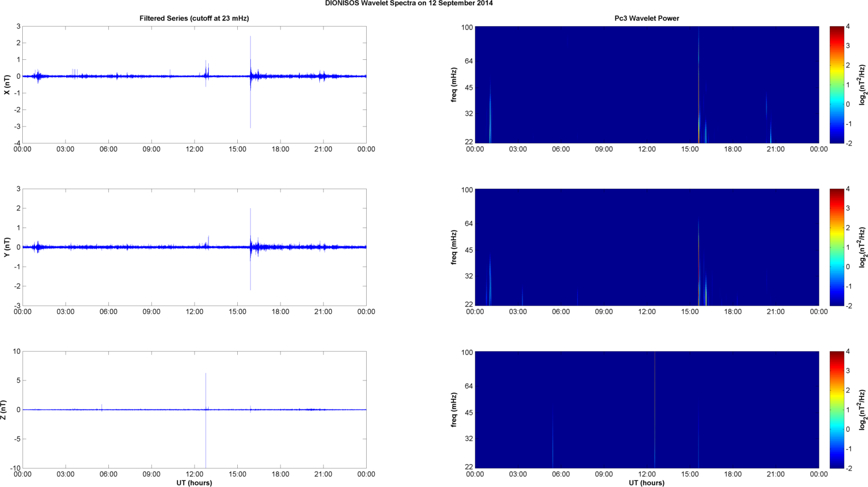Image resolution: width=868 pixels, height=487 pixels.
Task: Click the bright streak near 15:30 in the top spectrogram
Action: pos(699,84)
